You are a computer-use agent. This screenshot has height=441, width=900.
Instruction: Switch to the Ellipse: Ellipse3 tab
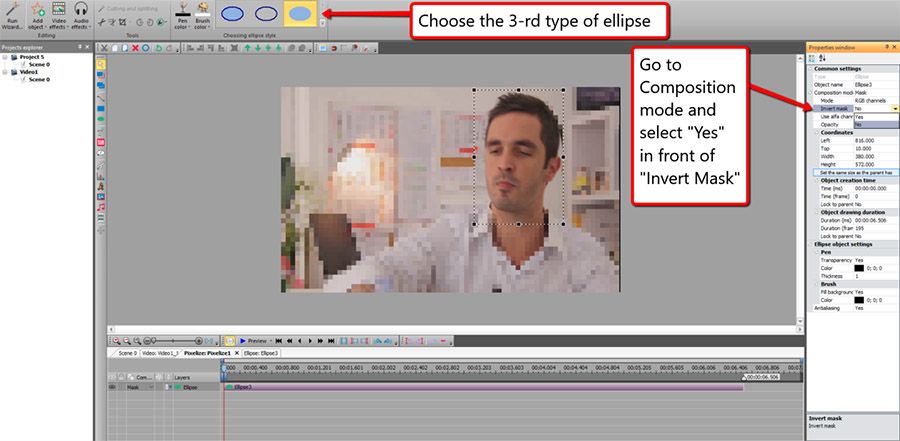(261, 353)
